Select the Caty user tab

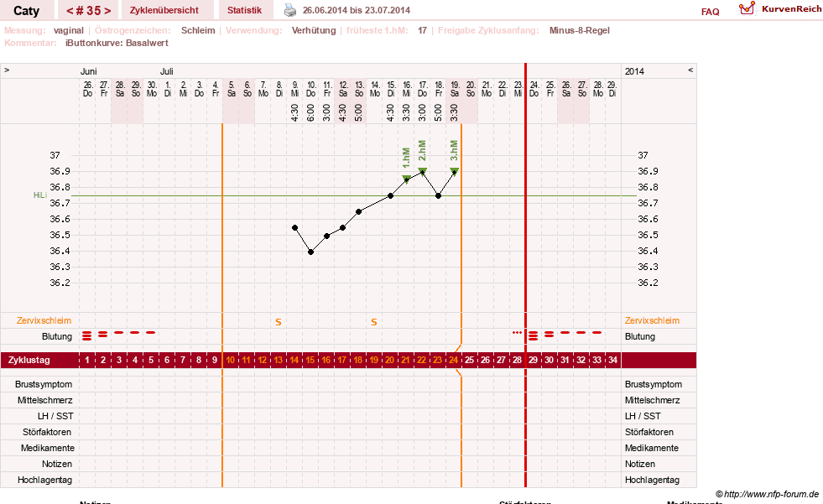[26, 10]
